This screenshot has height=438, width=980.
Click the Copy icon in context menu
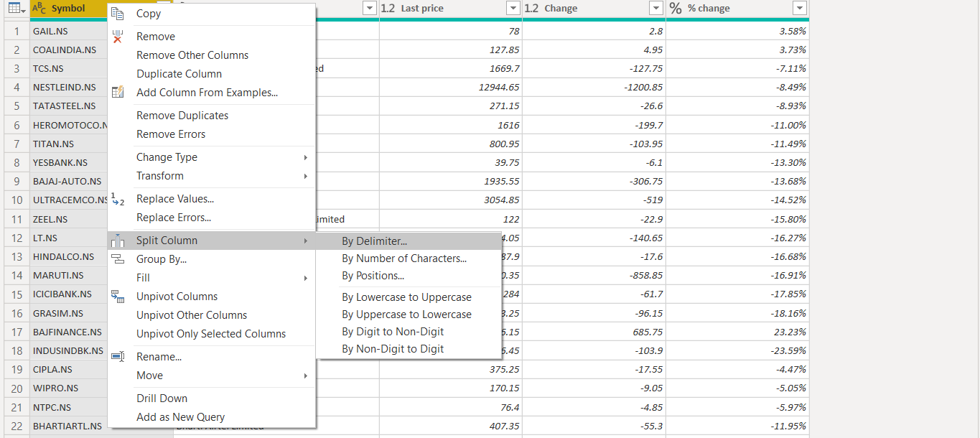pyautogui.click(x=118, y=13)
